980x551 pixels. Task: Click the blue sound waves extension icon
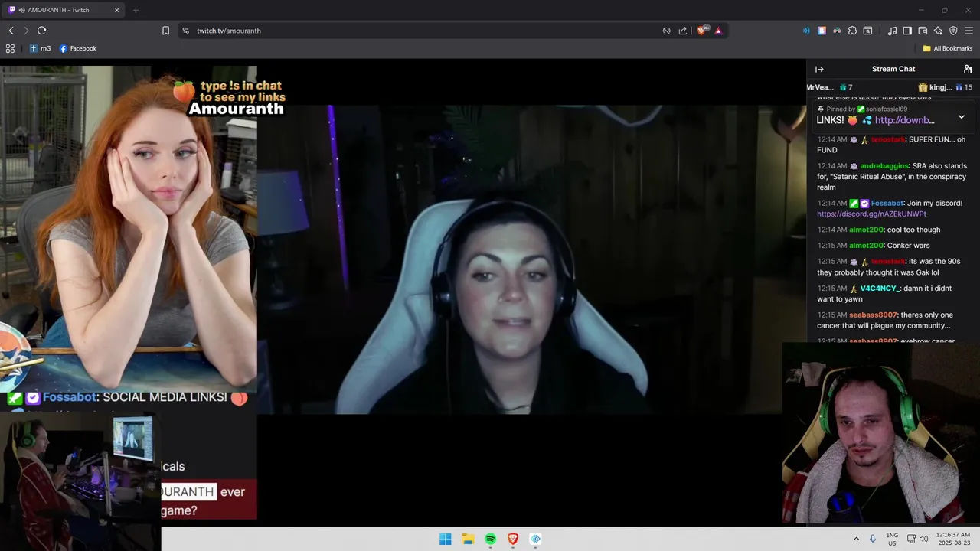click(x=806, y=31)
